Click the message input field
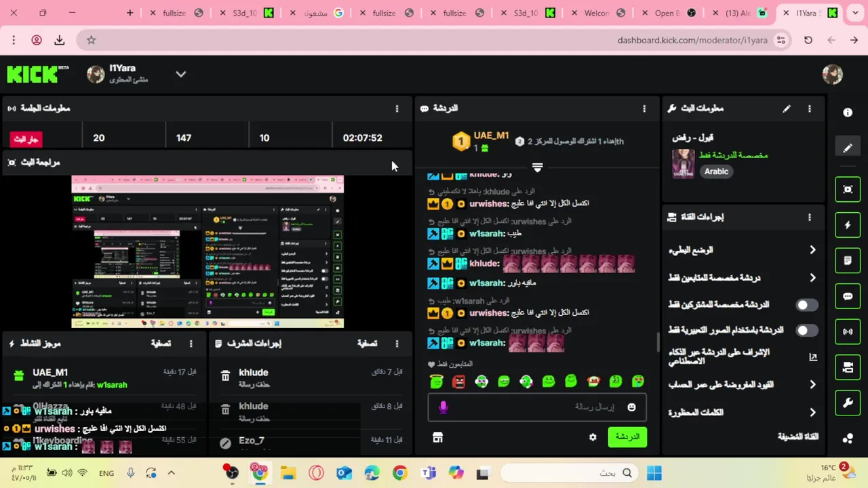This screenshot has height=488, width=868. [537, 407]
